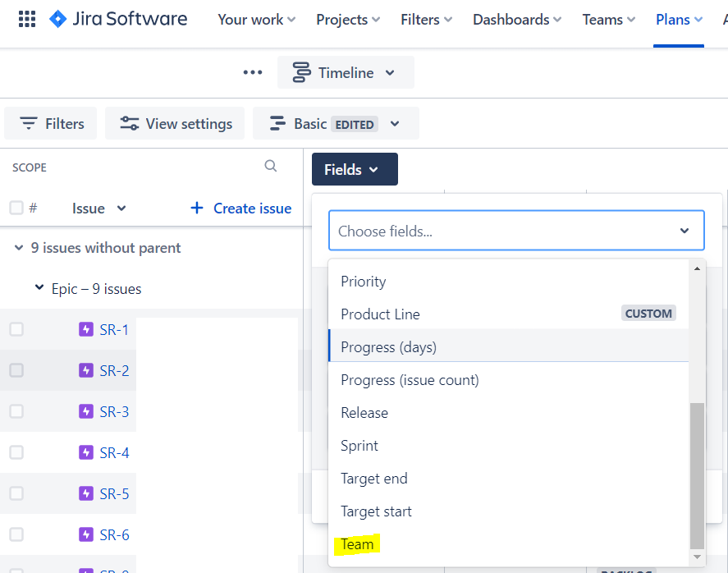Click the Filters button in toolbar
This screenshot has height=573, width=728.
tap(51, 123)
